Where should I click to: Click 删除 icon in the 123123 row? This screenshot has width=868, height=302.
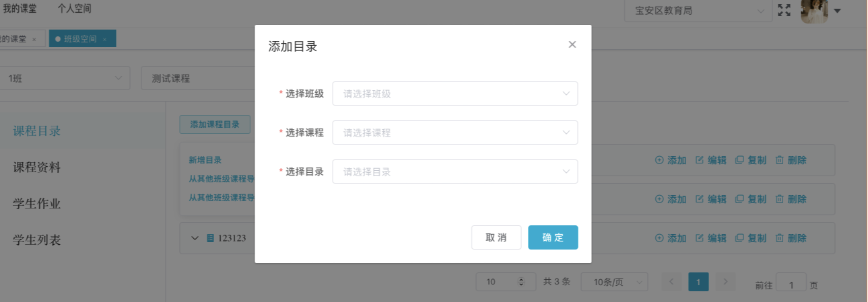click(779, 238)
